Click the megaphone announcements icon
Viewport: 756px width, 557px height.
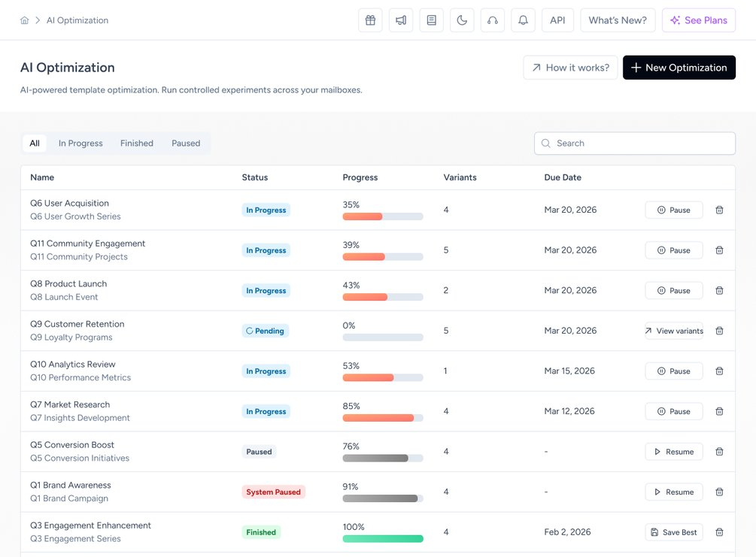coord(401,20)
